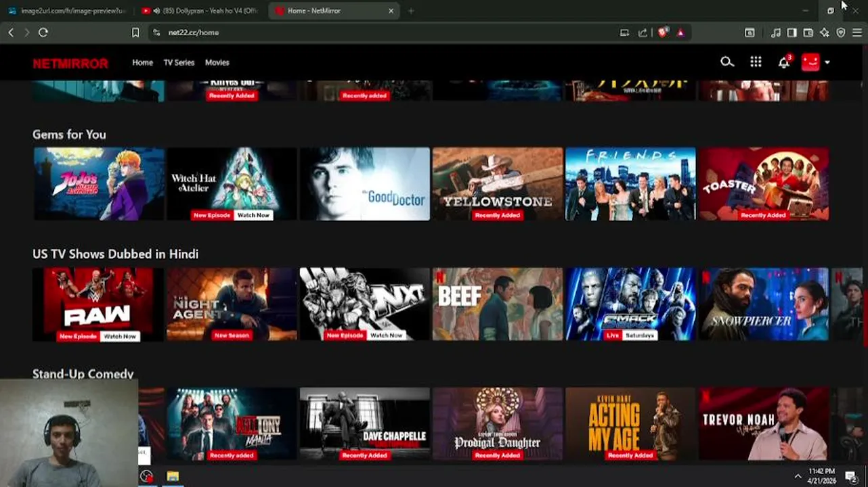Go to Home in NetMirror nav

click(142, 62)
